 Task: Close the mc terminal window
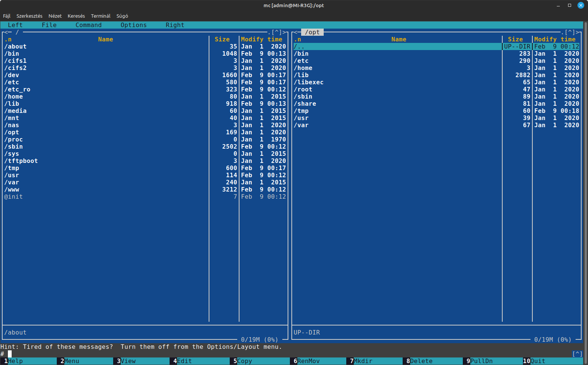tap(580, 5)
